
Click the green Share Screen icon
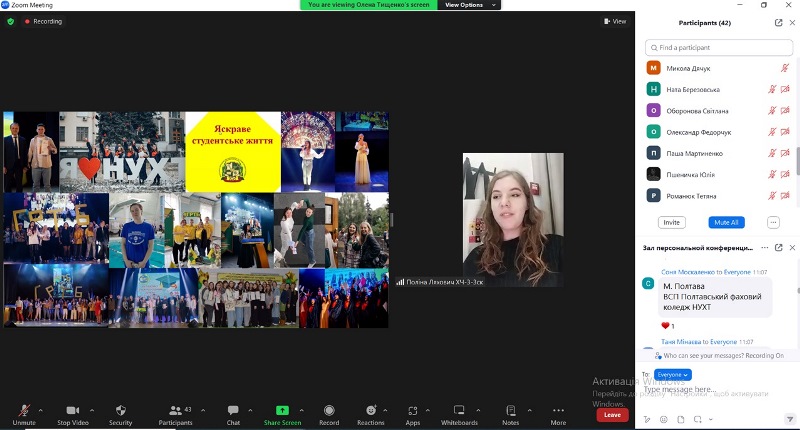pos(282,410)
